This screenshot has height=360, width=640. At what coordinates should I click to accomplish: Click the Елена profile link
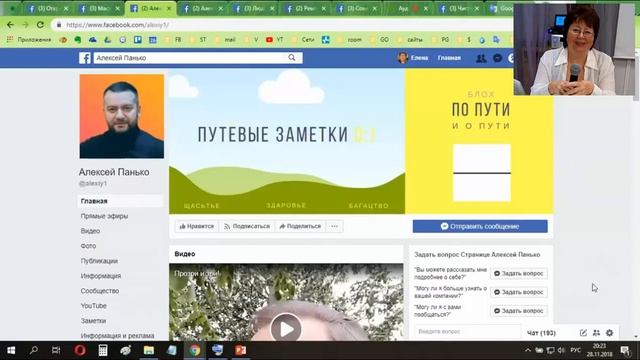[413, 58]
